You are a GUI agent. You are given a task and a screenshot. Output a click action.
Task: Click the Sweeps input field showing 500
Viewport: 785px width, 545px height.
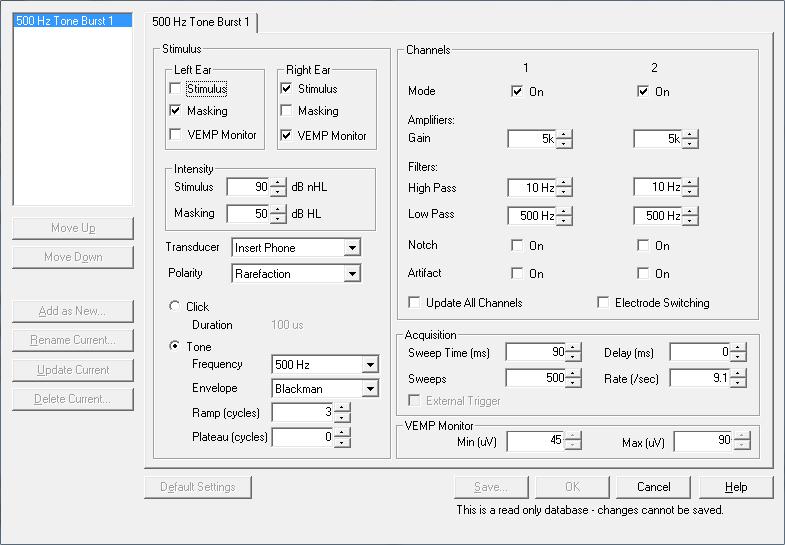(x=536, y=378)
